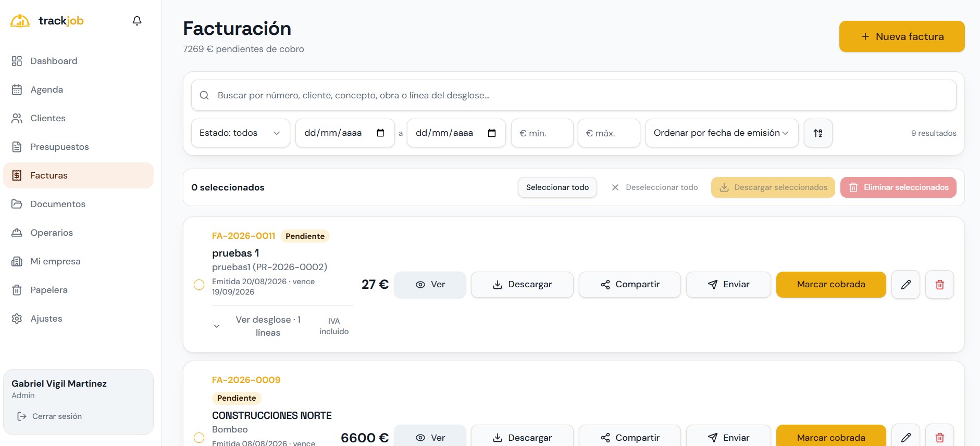Click the trackjob logo

coord(47,21)
